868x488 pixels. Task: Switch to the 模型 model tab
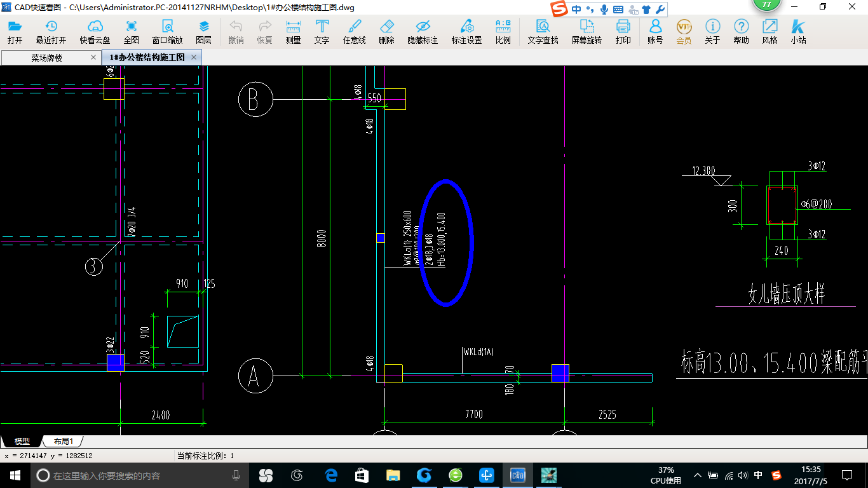tap(22, 441)
